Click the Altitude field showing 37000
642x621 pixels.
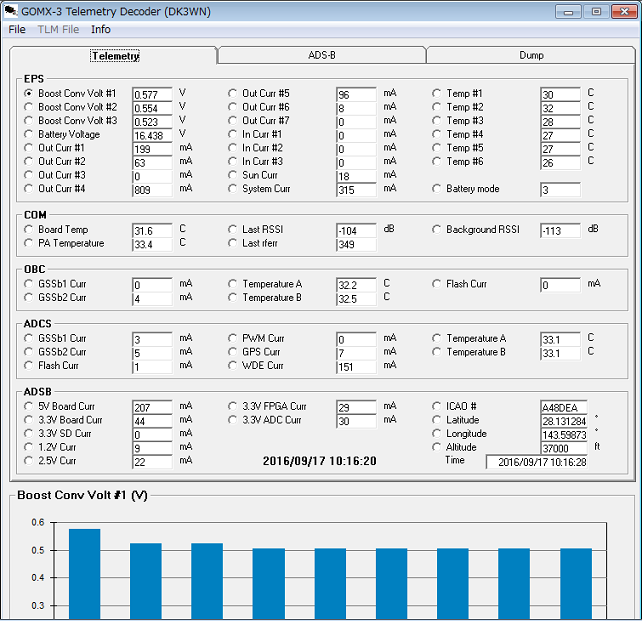click(x=563, y=448)
